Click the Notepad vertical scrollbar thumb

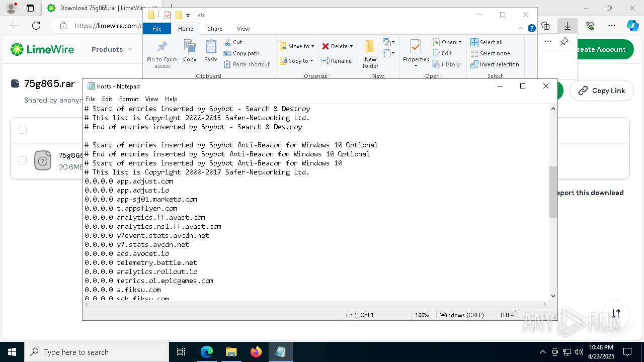click(x=553, y=192)
